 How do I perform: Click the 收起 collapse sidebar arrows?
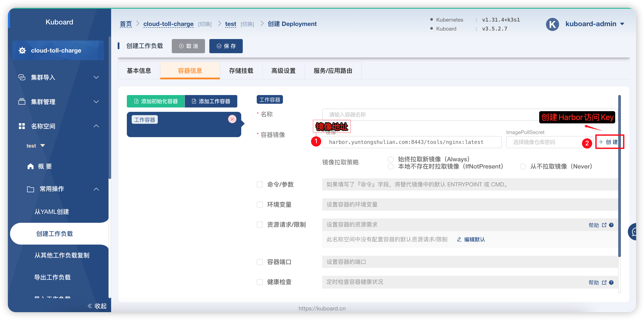[90, 306]
